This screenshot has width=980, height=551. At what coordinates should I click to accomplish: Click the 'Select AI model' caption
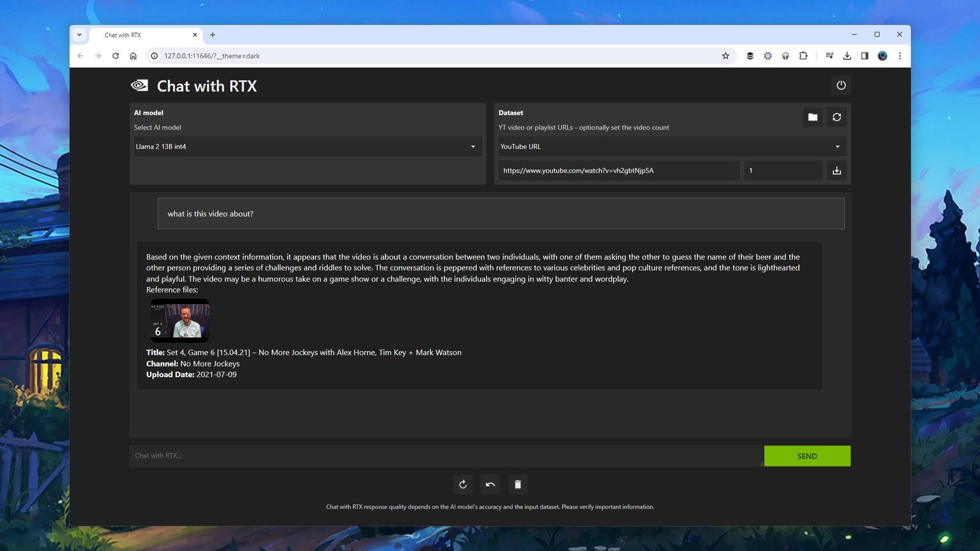coord(157,127)
